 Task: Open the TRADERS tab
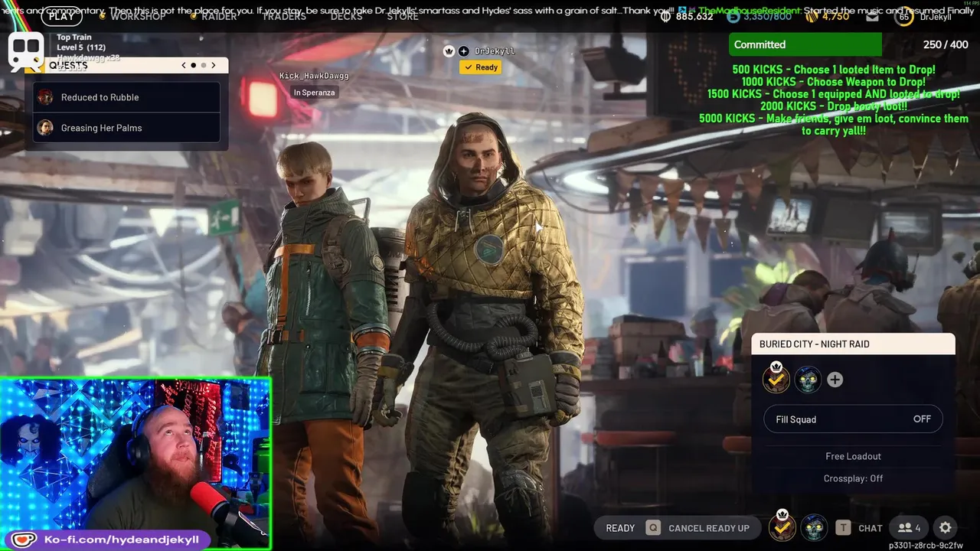[x=284, y=16]
